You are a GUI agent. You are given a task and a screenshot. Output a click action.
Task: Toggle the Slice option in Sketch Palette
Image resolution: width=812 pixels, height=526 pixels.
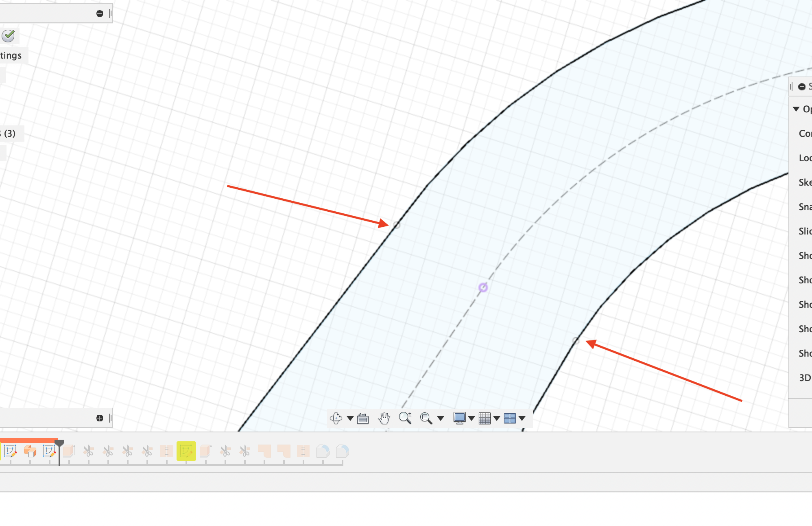tap(806, 231)
